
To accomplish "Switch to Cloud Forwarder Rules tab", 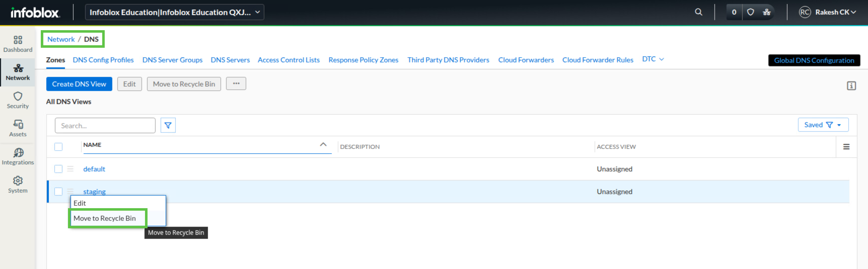I will [598, 60].
